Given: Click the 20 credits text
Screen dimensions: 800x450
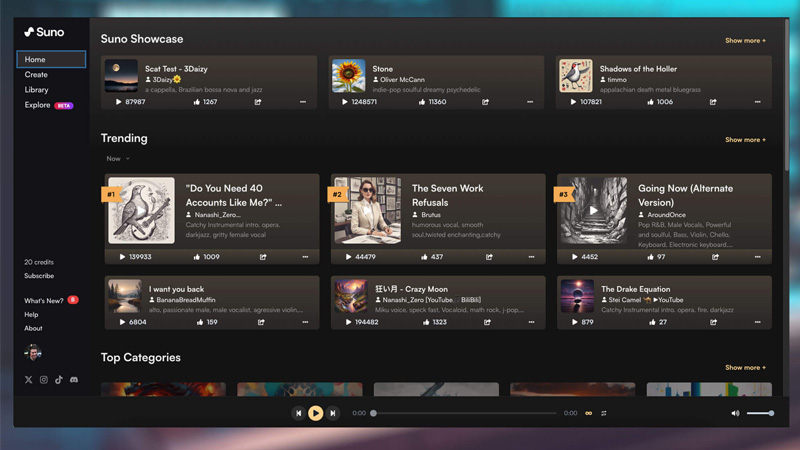Looking at the screenshot, I should 39,262.
